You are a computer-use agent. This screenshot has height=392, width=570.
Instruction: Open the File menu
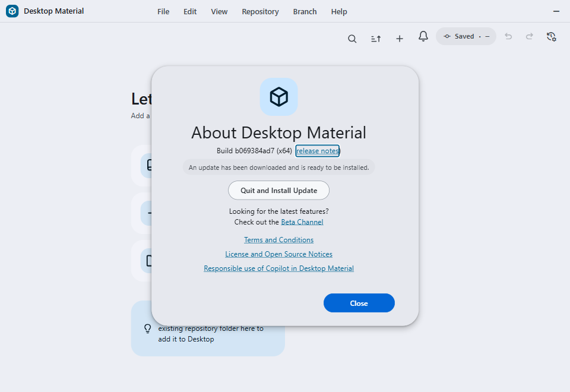point(163,12)
